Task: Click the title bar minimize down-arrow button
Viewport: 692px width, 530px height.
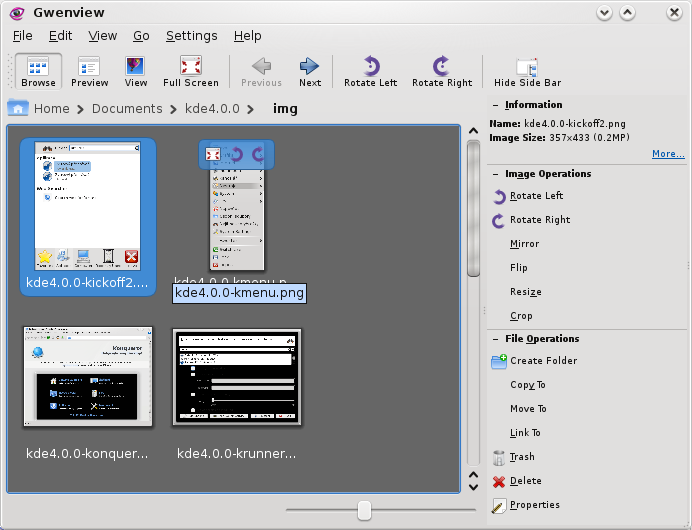Action: point(604,13)
